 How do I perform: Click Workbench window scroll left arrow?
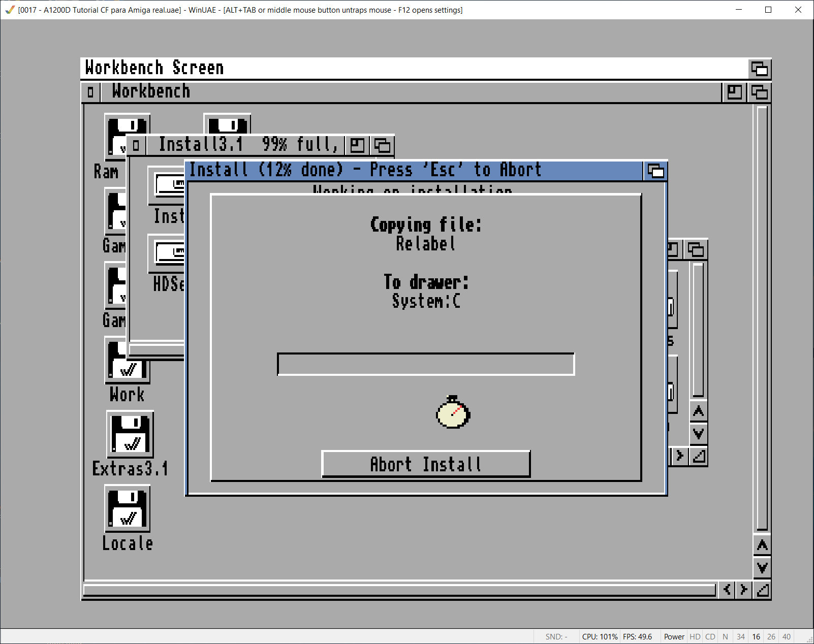point(727,590)
